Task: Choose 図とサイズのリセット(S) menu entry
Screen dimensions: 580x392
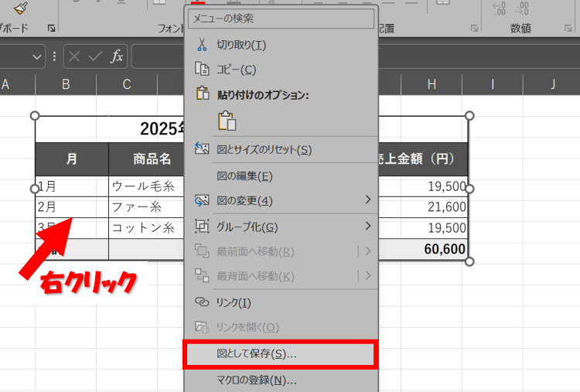Action: pos(281,149)
